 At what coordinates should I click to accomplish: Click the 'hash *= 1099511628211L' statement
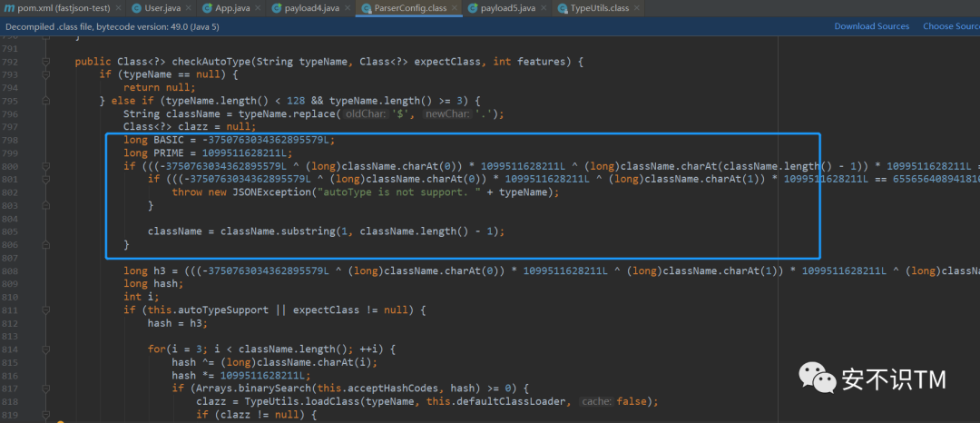(241, 375)
